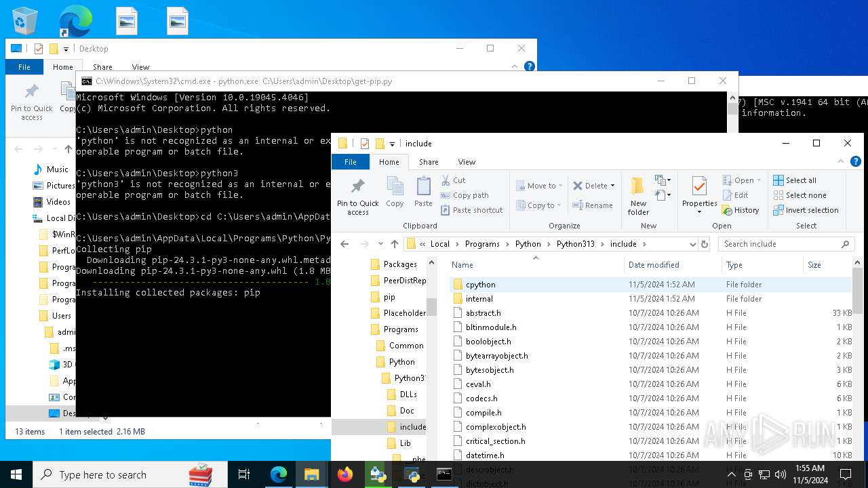Select the Home tab in include window
The image size is (868, 488).
coord(389,162)
